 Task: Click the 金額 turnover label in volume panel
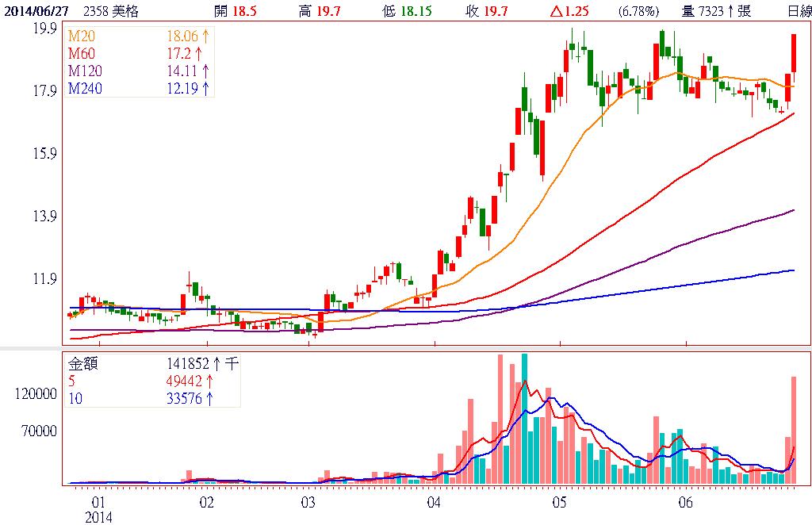82,364
